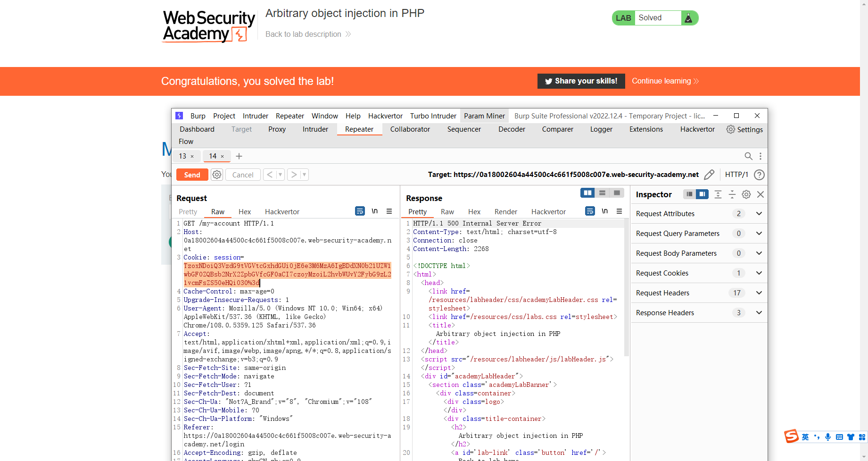The width and height of the screenshot is (868, 461).
Task: Switch to the Decoder tab
Action: 512,129
